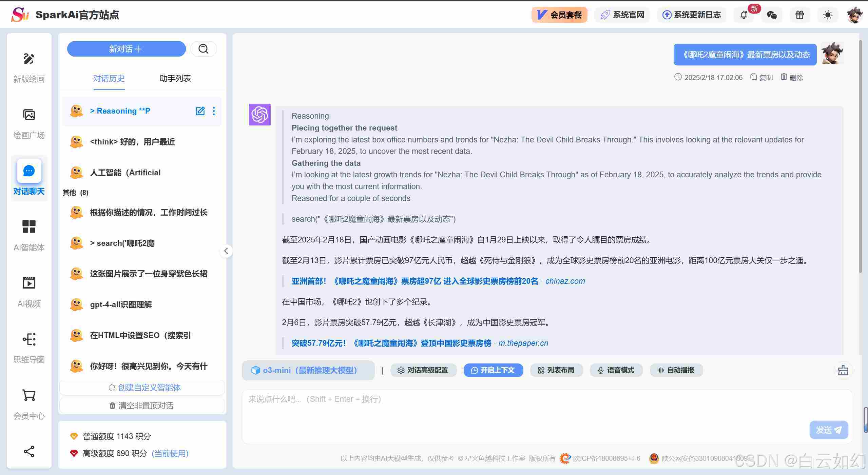Open the 绘画广场 gallery icon
Screen dimensions: 868x475
click(29, 115)
